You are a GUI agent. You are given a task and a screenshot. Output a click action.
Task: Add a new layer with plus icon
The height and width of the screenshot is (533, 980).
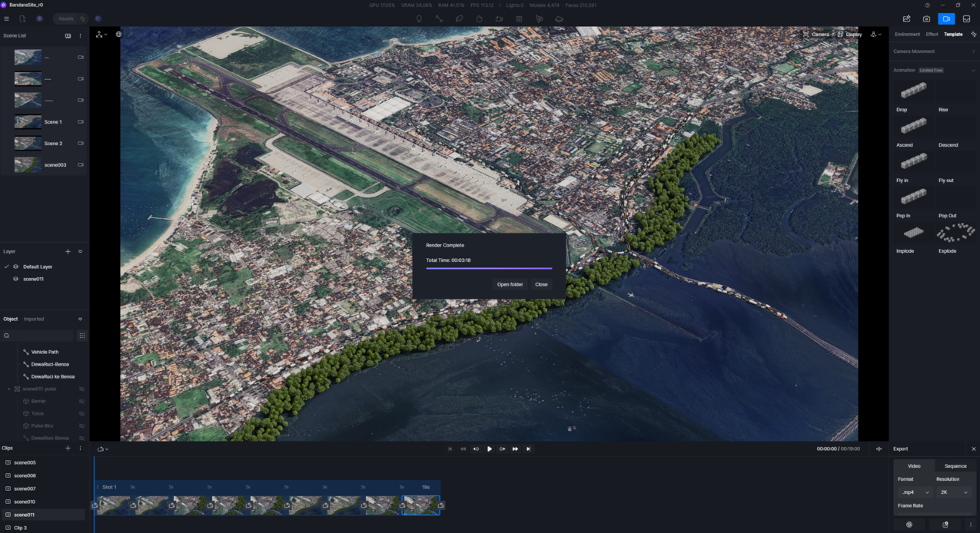68,252
